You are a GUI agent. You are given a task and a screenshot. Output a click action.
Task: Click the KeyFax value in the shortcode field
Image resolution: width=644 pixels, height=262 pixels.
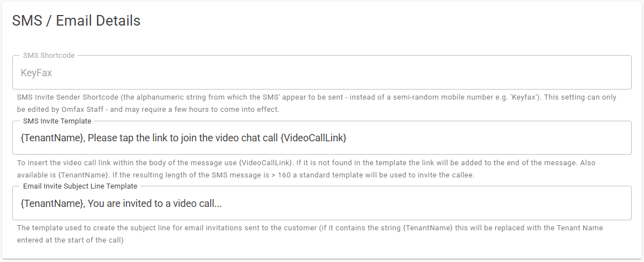(x=36, y=73)
